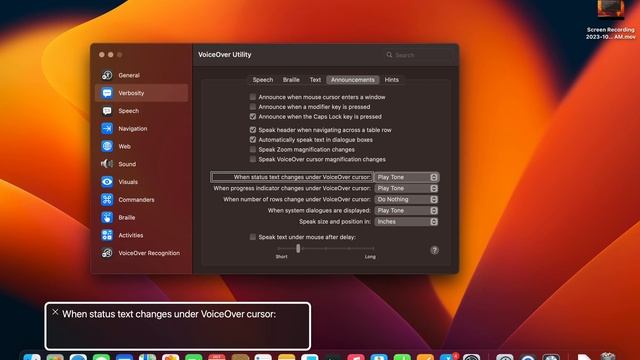
Task: Select the Announcements tab
Action: (x=353, y=80)
